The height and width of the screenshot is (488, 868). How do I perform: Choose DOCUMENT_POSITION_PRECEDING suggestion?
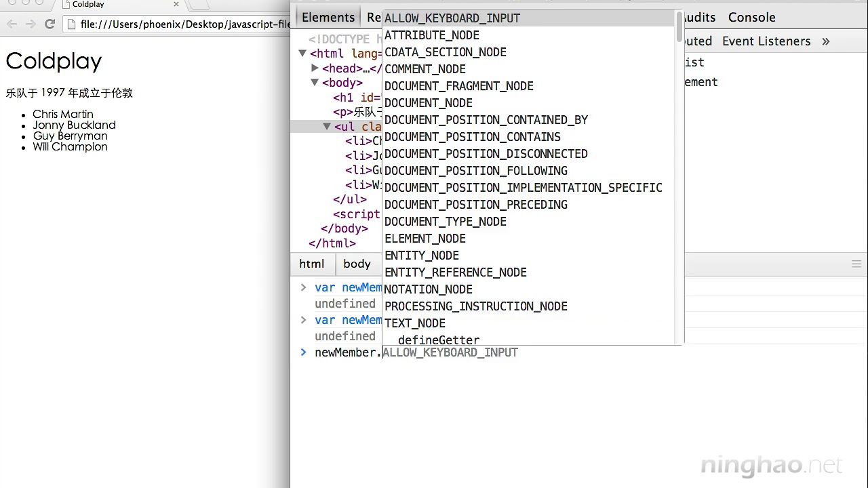pyautogui.click(x=529, y=205)
